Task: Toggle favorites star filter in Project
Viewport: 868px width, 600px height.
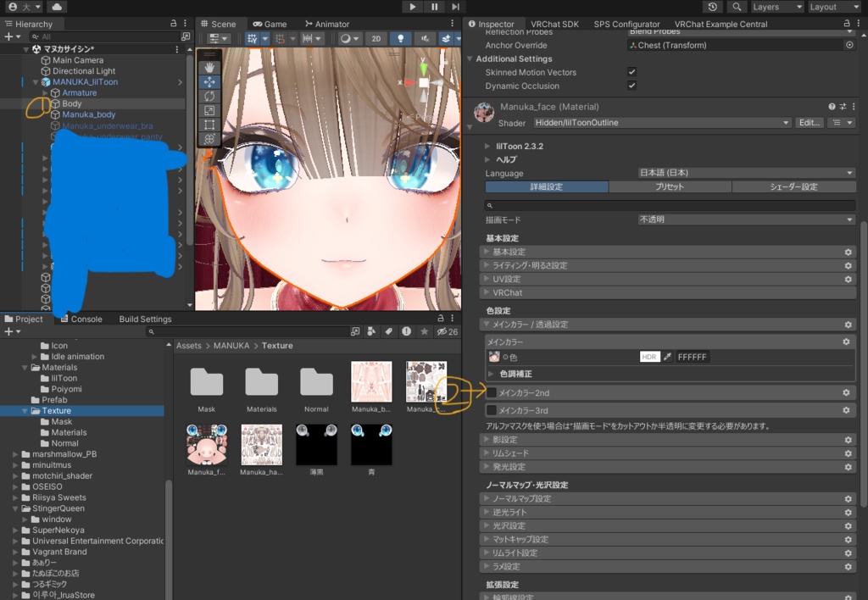Action: click(424, 331)
